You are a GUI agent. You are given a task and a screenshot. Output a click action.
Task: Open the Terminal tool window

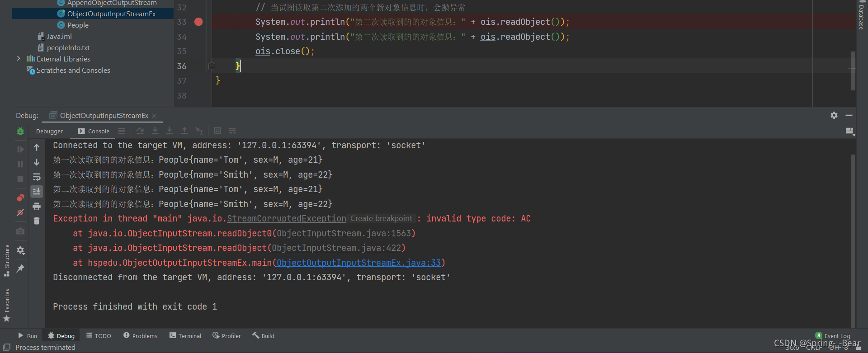pyautogui.click(x=185, y=336)
